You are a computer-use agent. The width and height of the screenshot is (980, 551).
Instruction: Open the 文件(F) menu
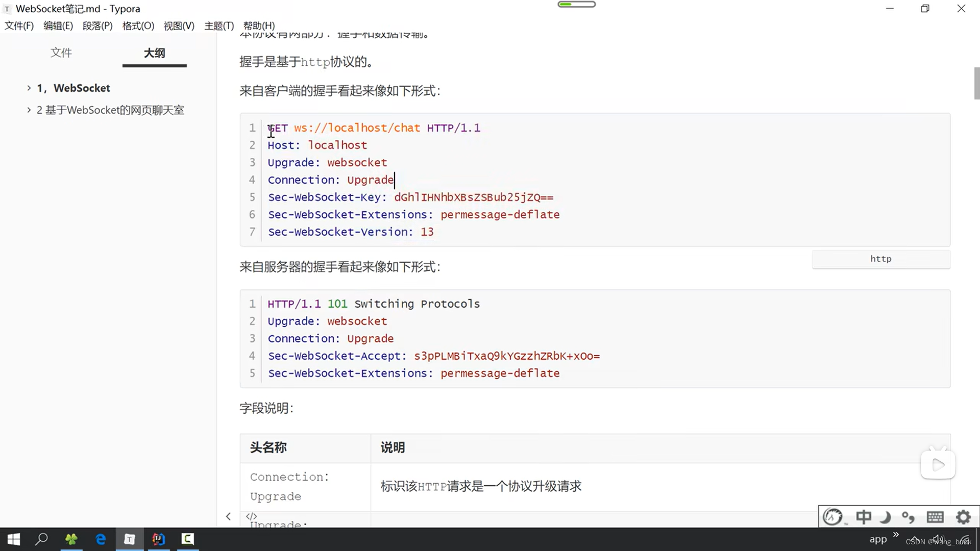click(18, 26)
